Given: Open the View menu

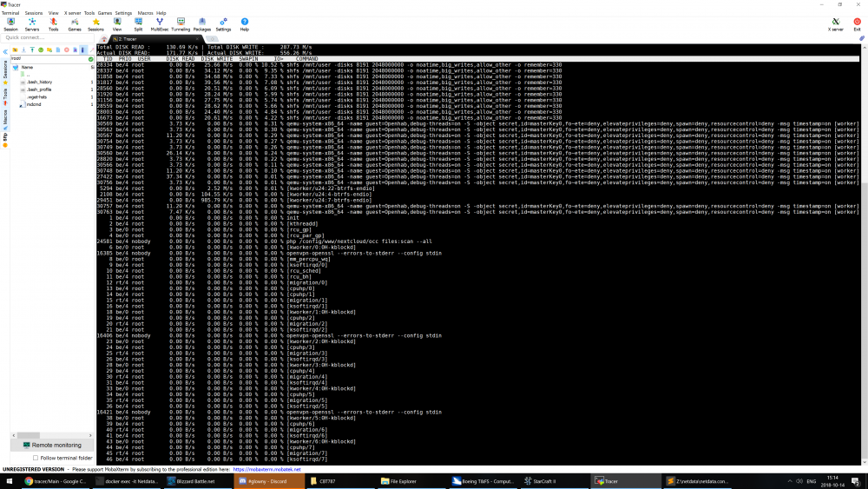Looking at the screenshot, I should tap(53, 13).
